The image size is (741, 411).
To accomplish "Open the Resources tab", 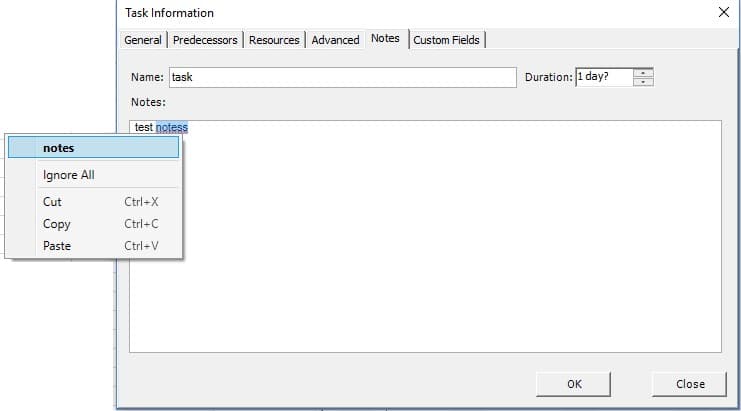I will [274, 40].
